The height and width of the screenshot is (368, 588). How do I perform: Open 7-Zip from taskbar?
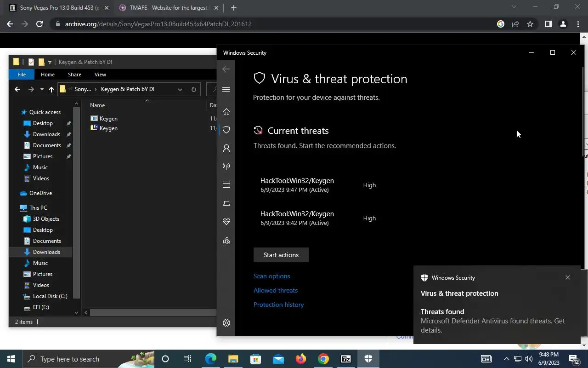point(346,359)
